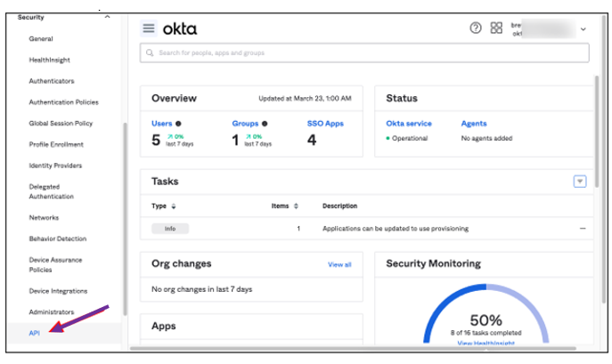The image size is (612, 364).
Task: Open the API menu item
Action: (x=35, y=333)
